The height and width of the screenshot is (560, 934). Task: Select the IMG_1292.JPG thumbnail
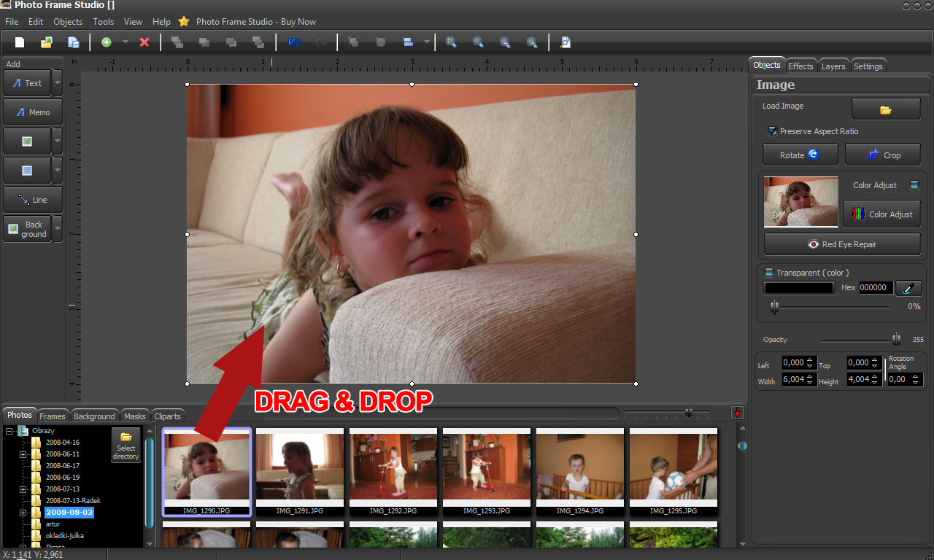click(393, 467)
